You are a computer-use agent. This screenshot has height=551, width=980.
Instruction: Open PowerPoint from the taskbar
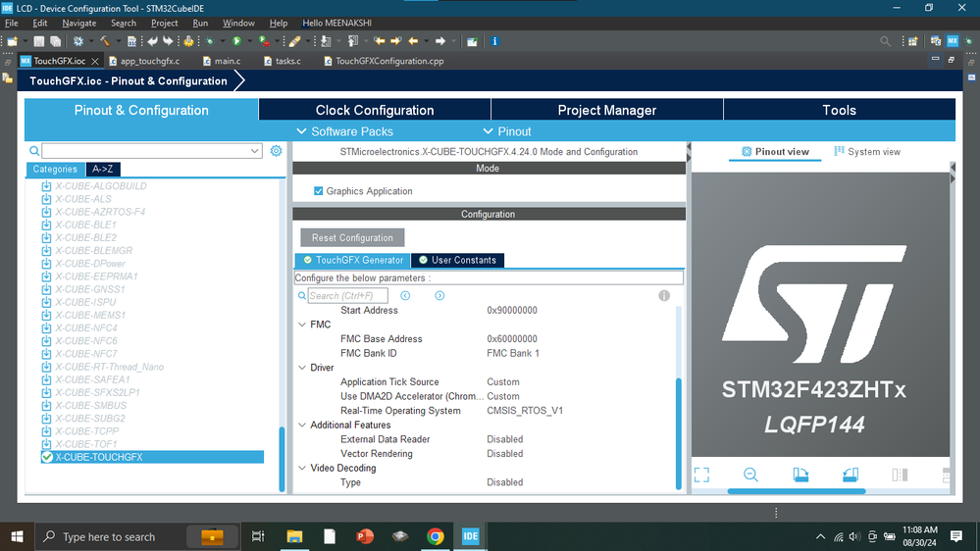click(364, 536)
